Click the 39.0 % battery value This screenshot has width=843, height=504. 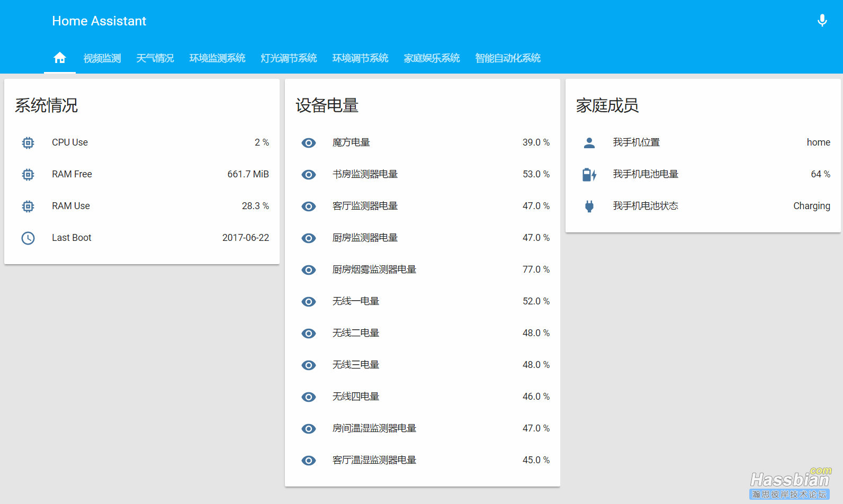point(536,142)
